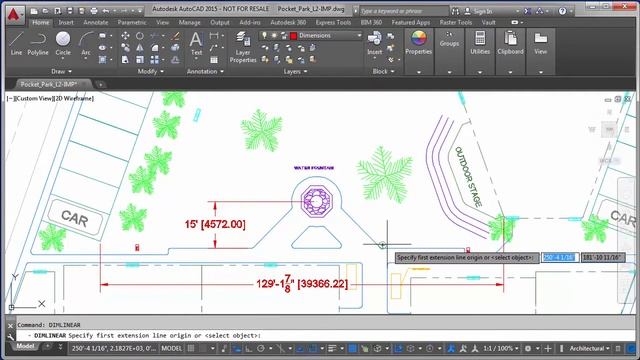Activate the Move tool in Modify panel

coord(125,36)
